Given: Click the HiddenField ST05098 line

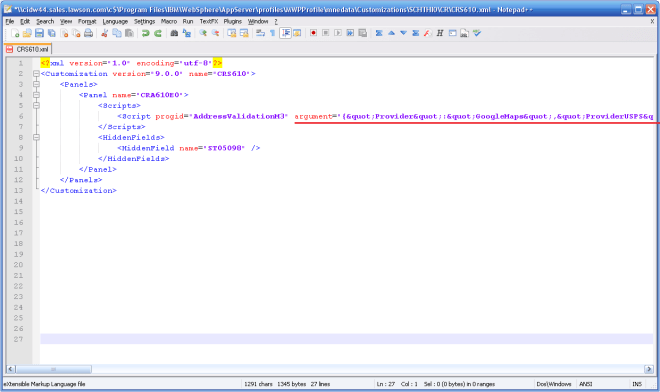Looking at the screenshot, I should pyautogui.click(x=189, y=148).
